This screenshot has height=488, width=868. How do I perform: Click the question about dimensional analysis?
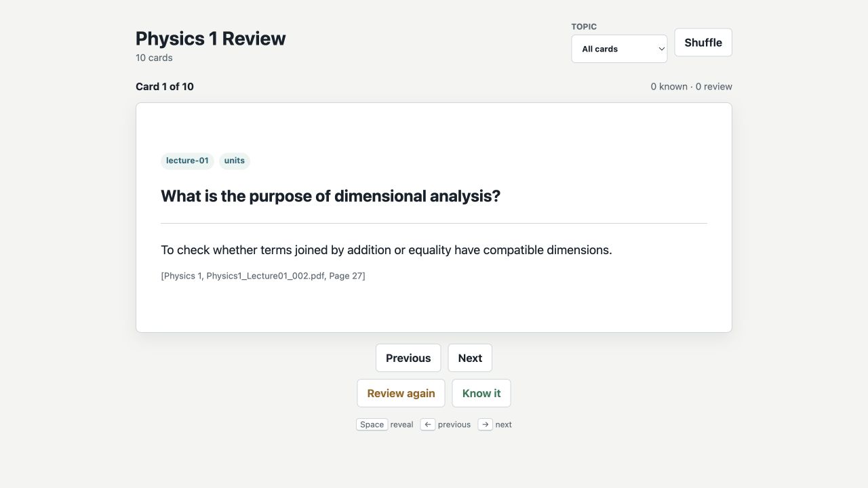pos(330,196)
